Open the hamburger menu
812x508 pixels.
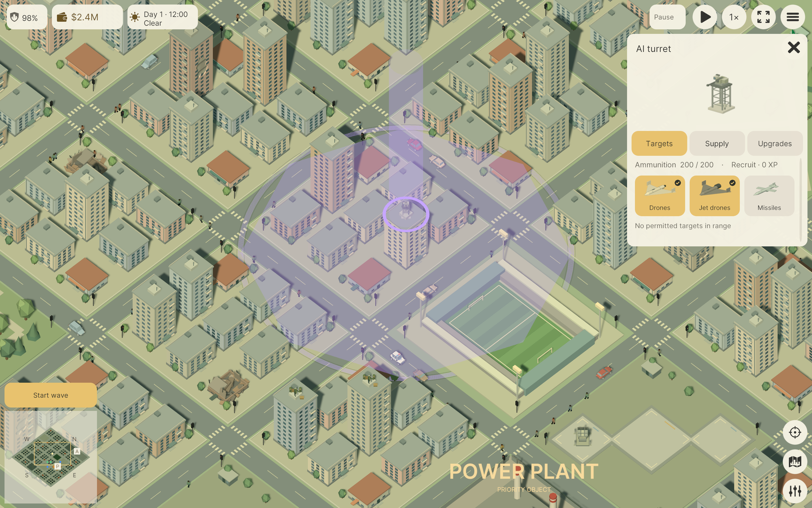[x=793, y=17]
